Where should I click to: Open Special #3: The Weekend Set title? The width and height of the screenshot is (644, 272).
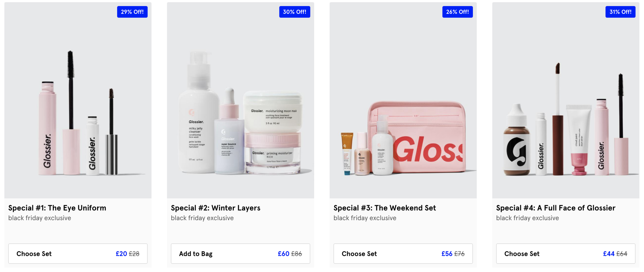[x=385, y=208]
